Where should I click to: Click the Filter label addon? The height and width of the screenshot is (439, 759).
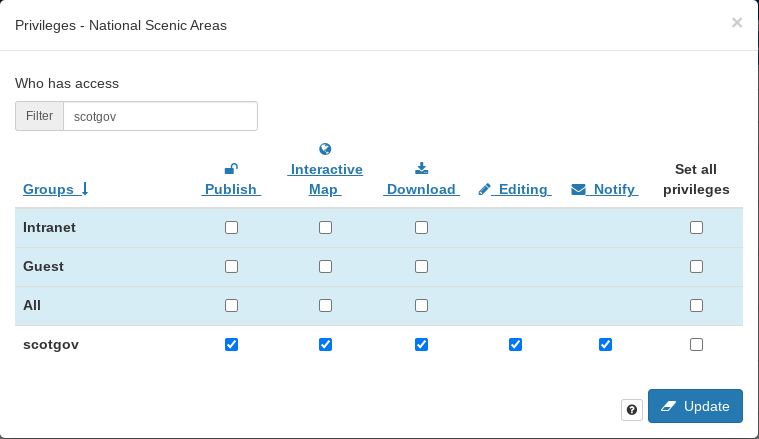click(39, 116)
